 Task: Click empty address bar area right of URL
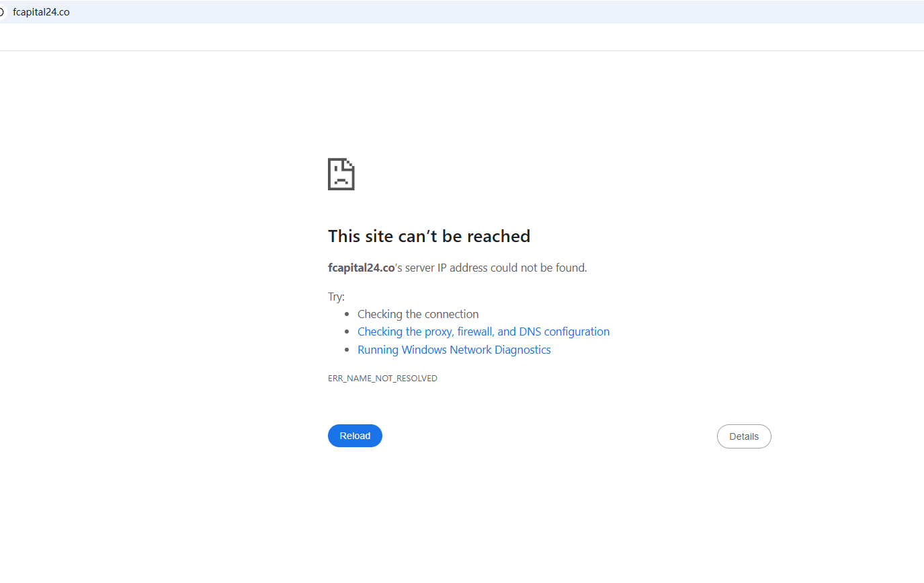[470, 12]
